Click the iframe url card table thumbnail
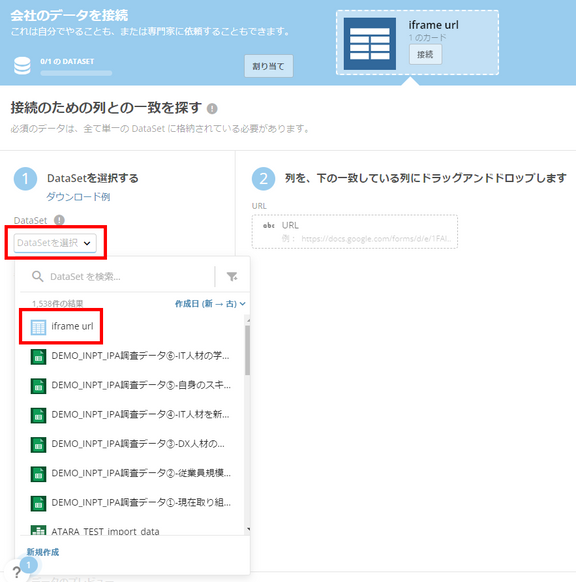Screen dimensions: 576x582 click(x=370, y=44)
